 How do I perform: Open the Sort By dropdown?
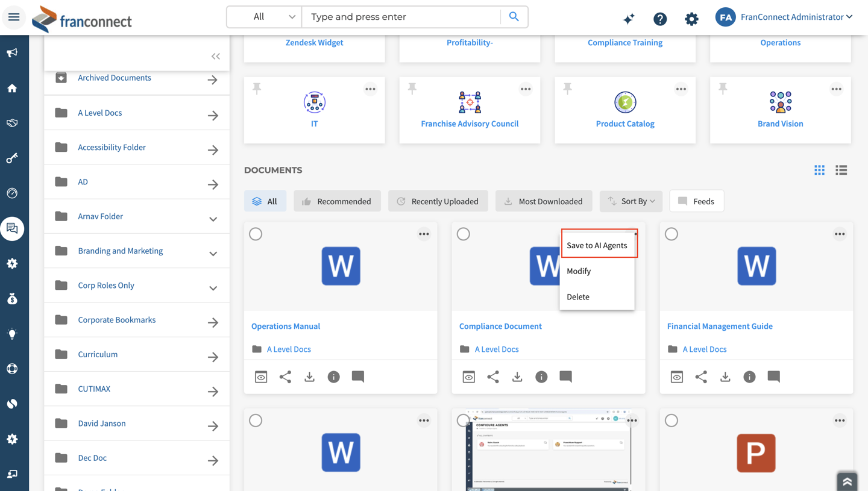coord(631,201)
